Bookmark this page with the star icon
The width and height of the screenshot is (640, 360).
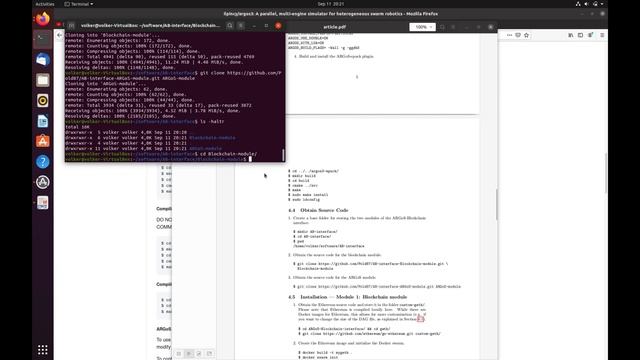(527, 36)
